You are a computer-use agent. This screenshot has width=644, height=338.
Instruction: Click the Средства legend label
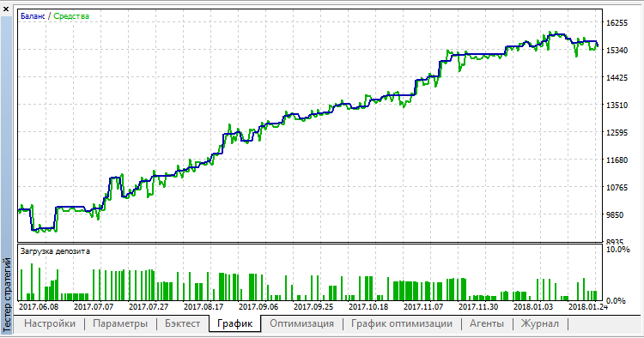point(71,16)
